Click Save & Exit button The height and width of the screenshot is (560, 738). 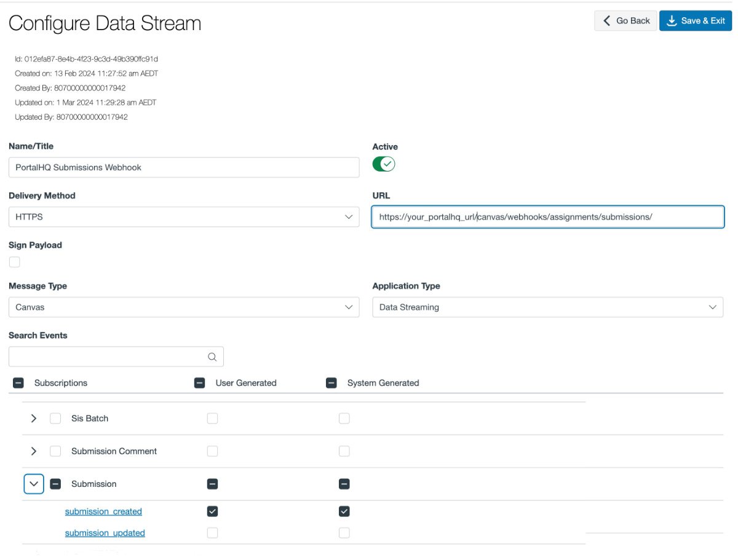(x=696, y=21)
